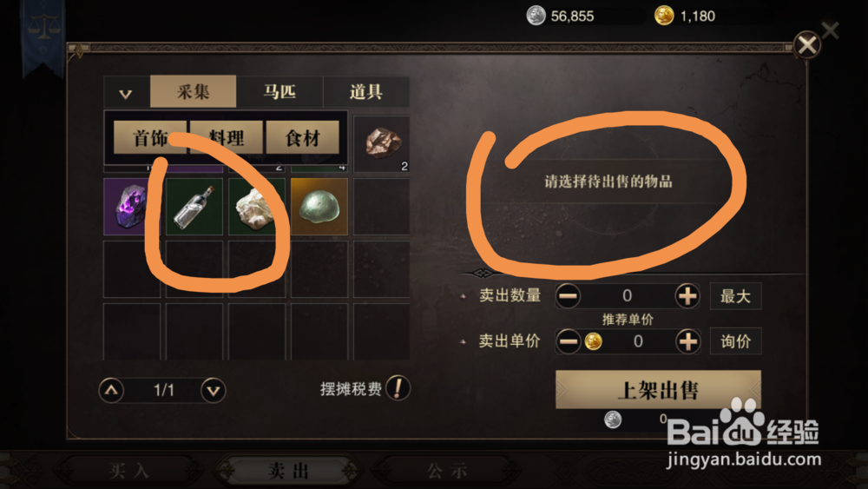The width and height of the screenshot is (868, 489).
Task: Click the 最大 quantity button
Action: click(x=735, y=296)
